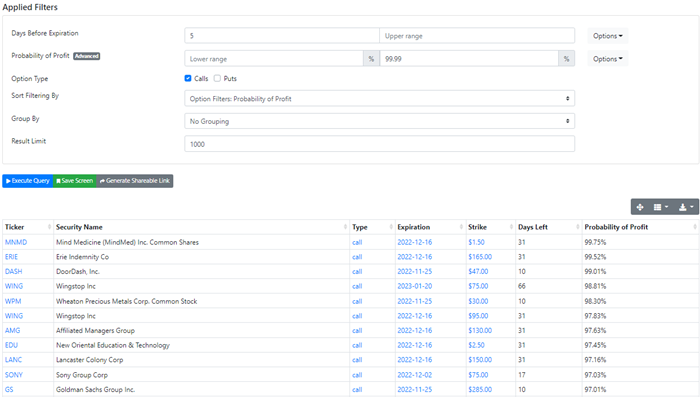The image size is (700, 397).
Task: Click the $285.00 strike link
Action: point(480,389)
